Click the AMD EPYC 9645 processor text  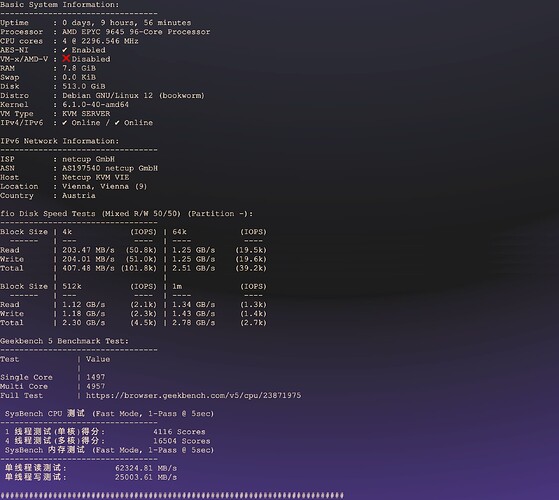136,32
